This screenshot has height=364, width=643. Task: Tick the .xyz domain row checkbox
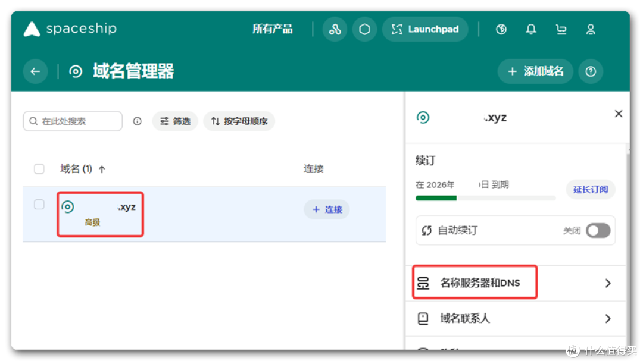(39, 205)
